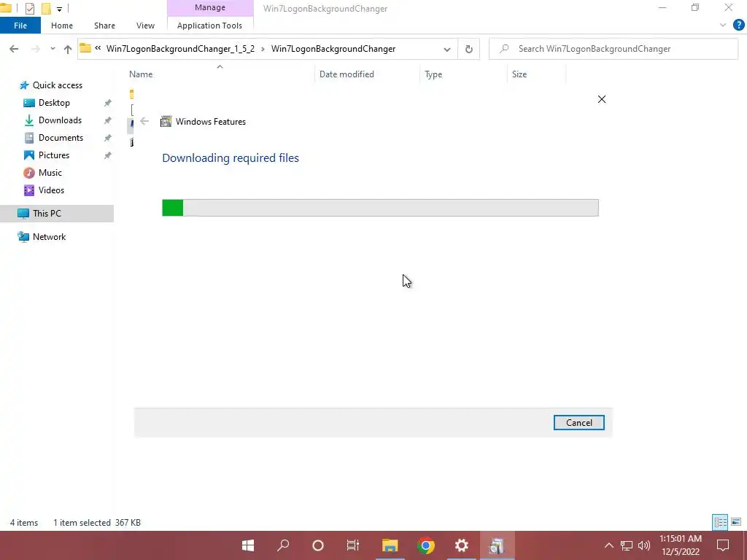
Task: Click Windows Features taskbar icon
Action: pyautogui.click(x=497, y=545)
